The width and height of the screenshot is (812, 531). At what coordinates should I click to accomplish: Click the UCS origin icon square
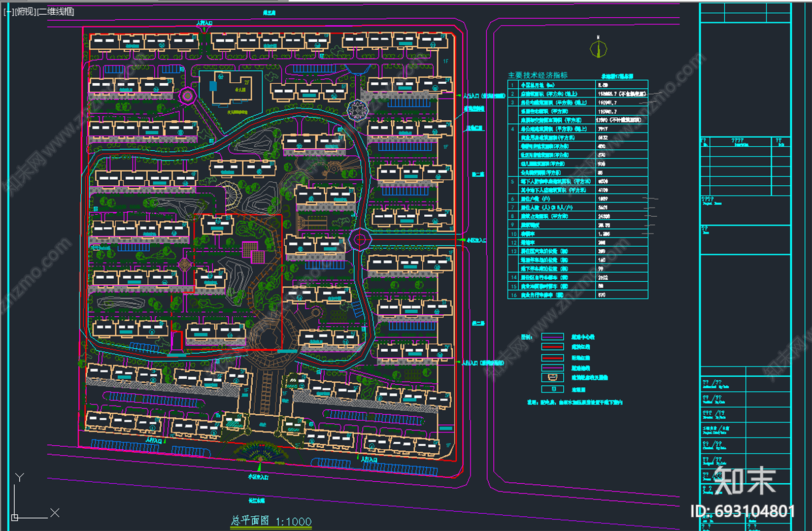point(15,517)
